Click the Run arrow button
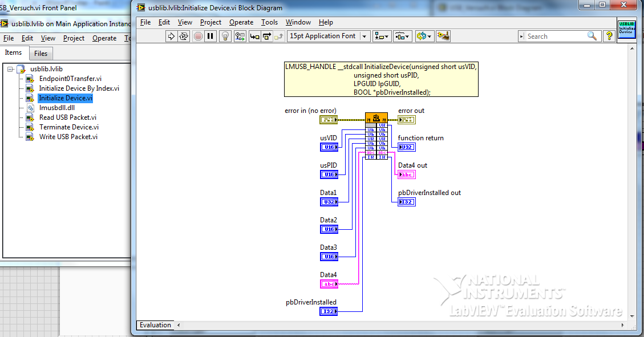This screenshot has height=337, width=644. pos(171,36)
